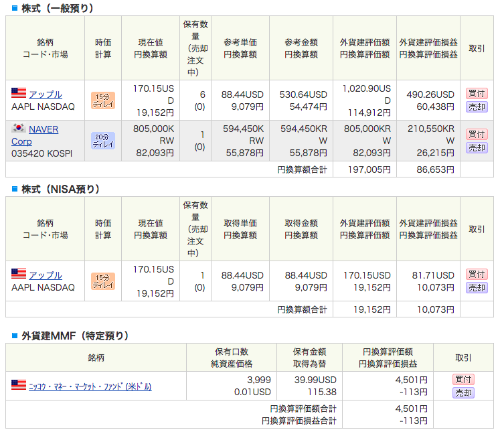Screen dimensions: 504x438
Task: Click Korean flag icon beside NAVER Corp
Action: point(19,128)
